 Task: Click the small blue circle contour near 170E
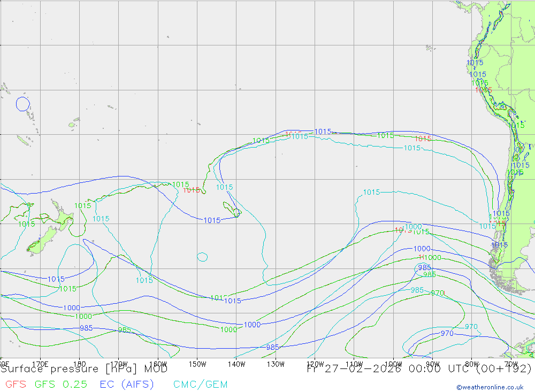click(23, 104)
